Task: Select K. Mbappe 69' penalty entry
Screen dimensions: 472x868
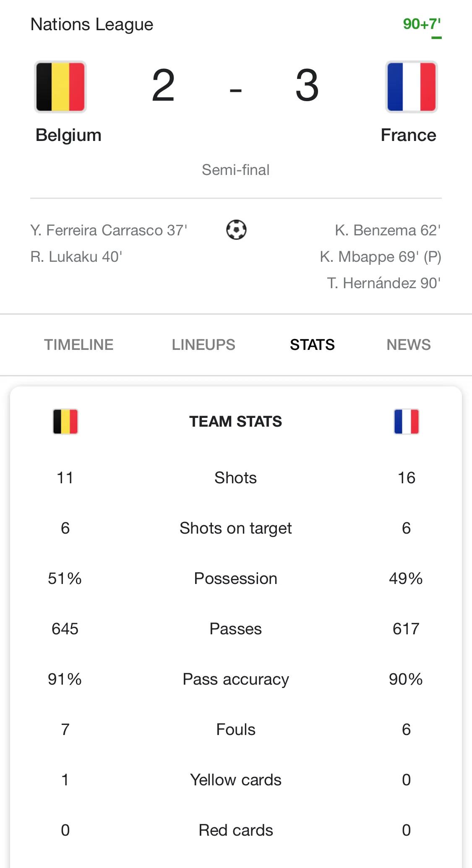Action: 381,257
